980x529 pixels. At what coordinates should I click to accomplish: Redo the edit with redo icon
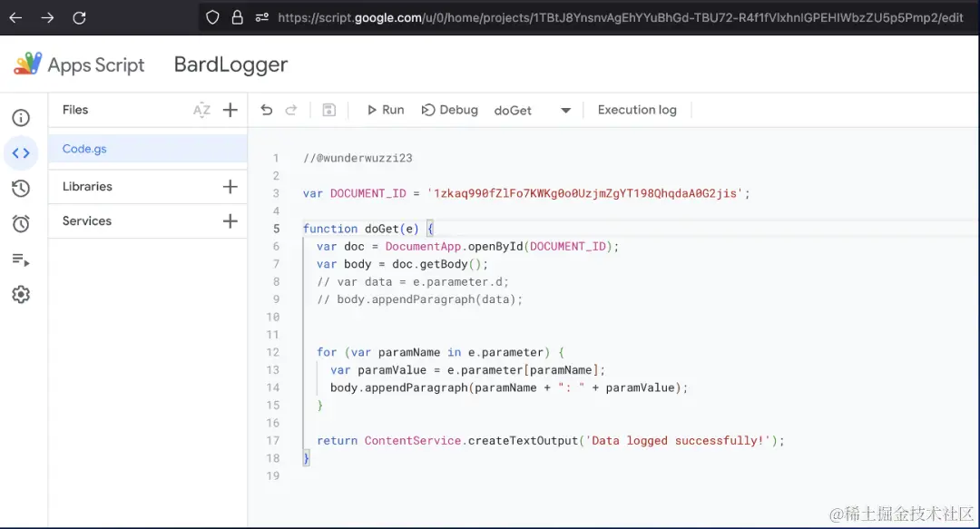click(x=291, y=110)
